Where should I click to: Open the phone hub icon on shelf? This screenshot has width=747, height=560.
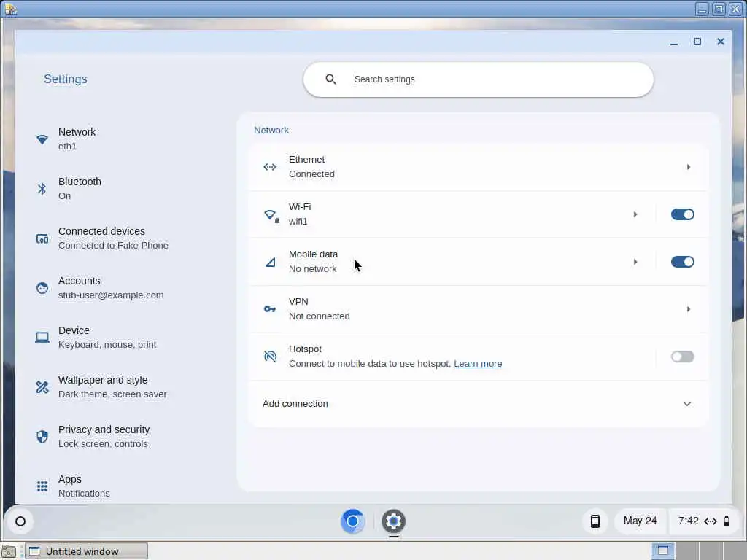[595, 521]
